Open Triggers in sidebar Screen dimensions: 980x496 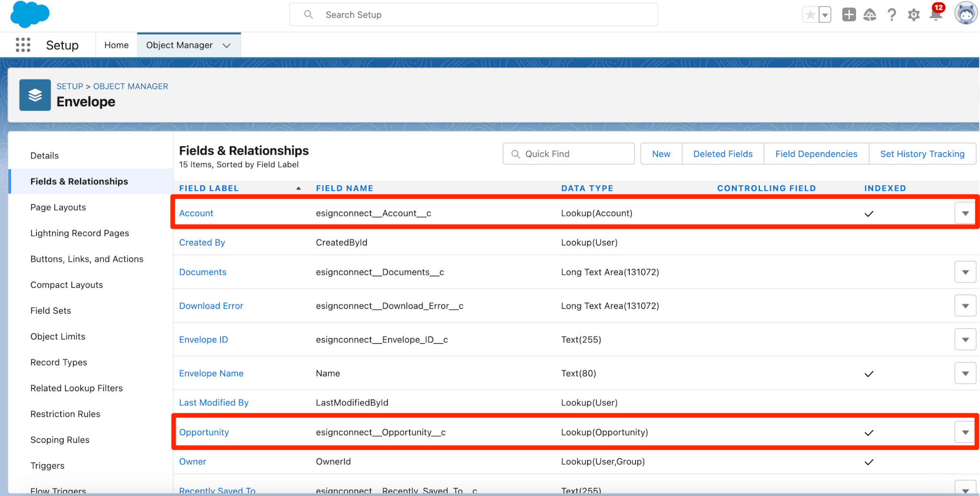[47, 466]
